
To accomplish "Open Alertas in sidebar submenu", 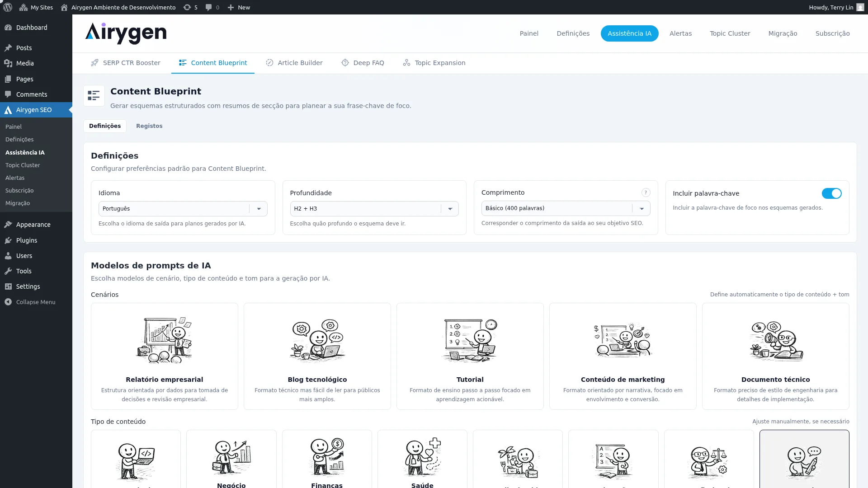I will point(15,178).
